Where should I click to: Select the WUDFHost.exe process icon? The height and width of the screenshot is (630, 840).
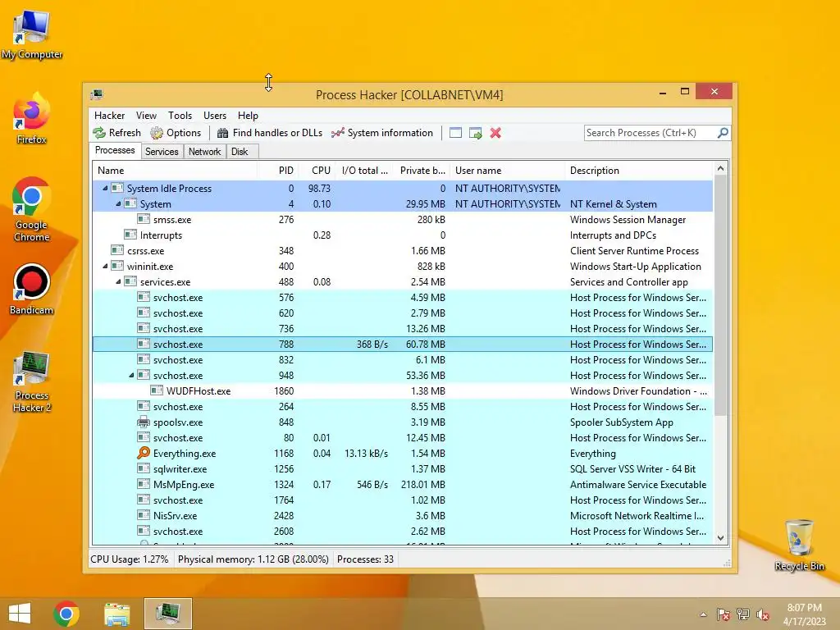(x=157, y=390)
